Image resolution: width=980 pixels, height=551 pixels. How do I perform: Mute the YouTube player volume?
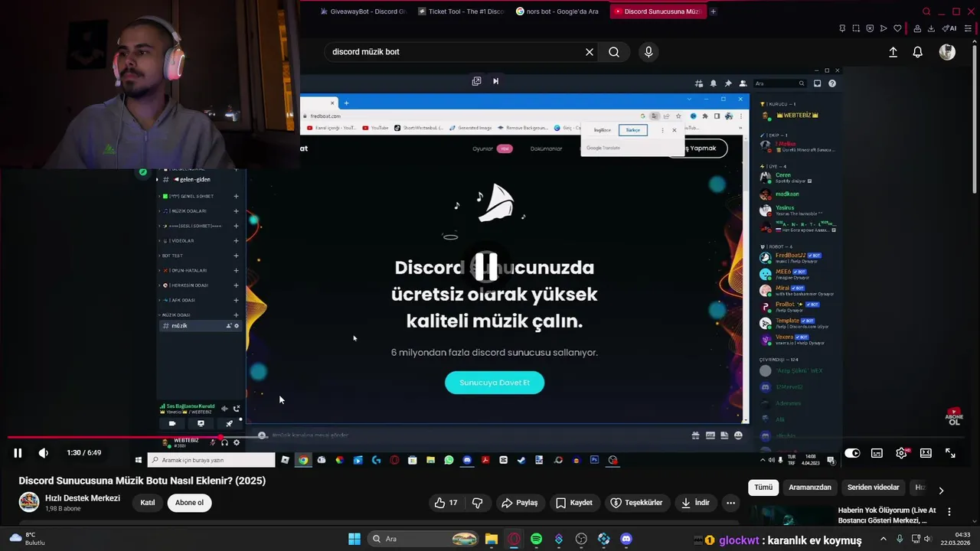pyautogui.click(x=44, y=453)
